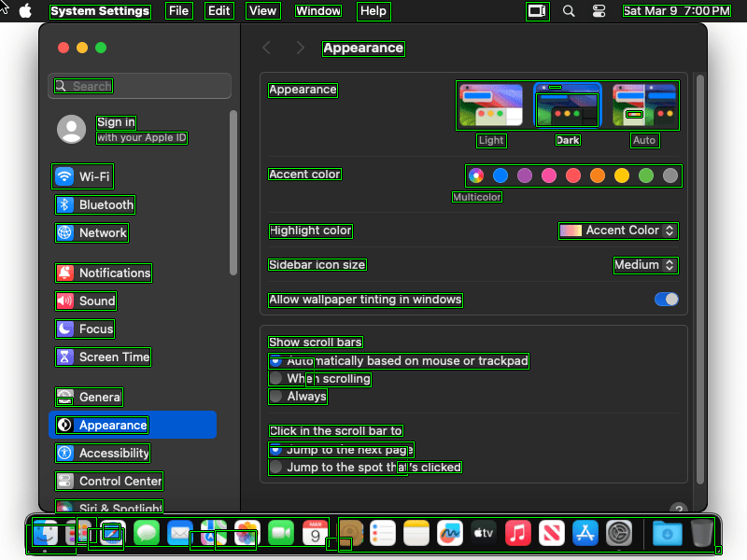Open the View menu in the menu bar
747x560 pixels.
(x=263, y=11)
